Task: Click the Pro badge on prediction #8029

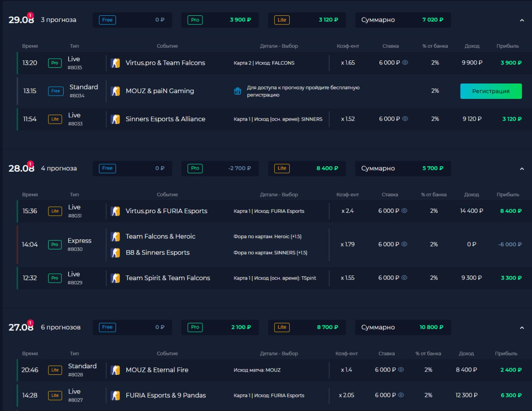Action: tap(55, 278)
